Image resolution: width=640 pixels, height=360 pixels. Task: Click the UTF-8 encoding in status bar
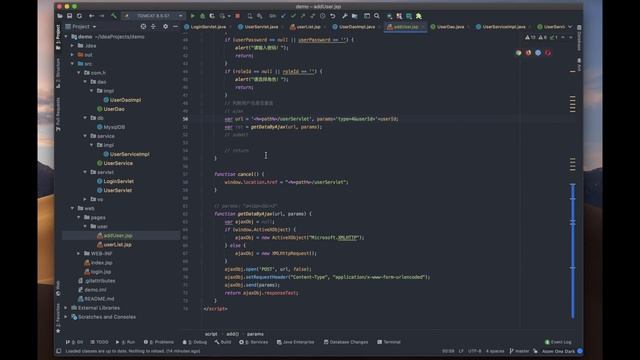(x=475, y=351)
